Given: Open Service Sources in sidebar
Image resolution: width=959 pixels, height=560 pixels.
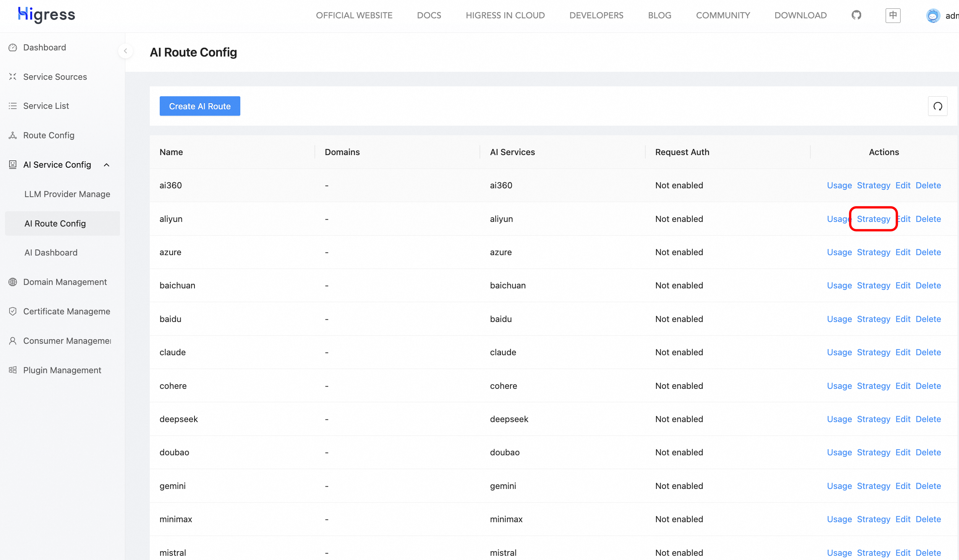Looking at the screenshot, I should click(x=55, y=77).
